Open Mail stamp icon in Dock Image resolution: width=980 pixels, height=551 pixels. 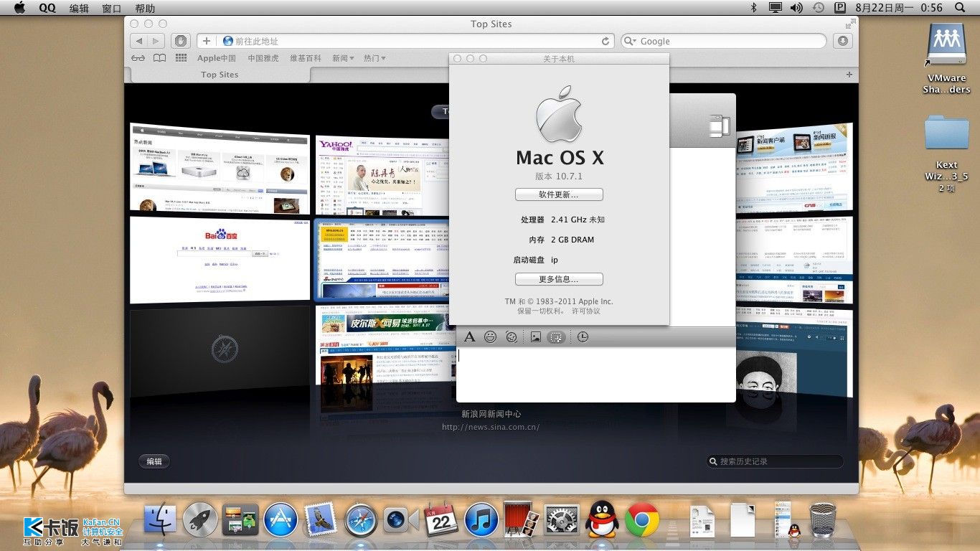pyautogui.click(x=321, y=519)
